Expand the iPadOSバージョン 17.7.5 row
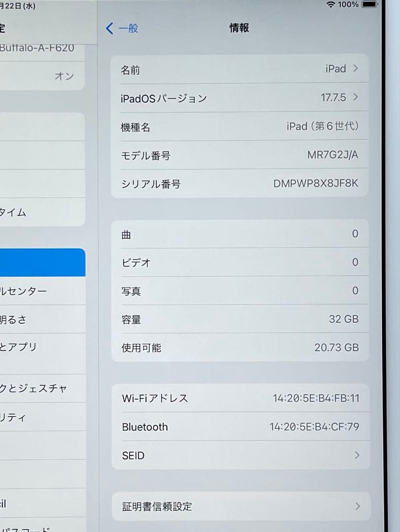Image resolution: width=400 pixels, height=532 pixels. pyautogui.click(x=239, y=98)
